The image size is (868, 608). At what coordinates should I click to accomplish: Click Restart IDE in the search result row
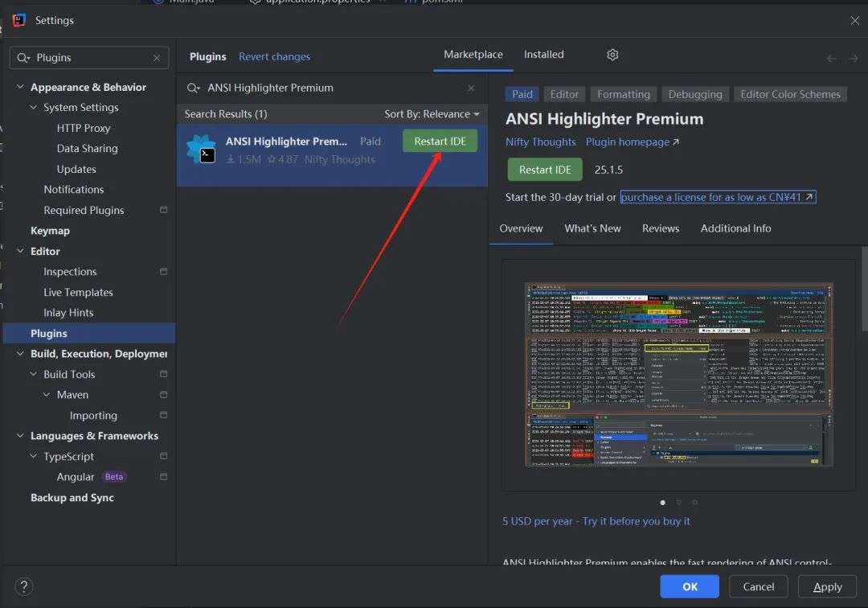point(440,142)
